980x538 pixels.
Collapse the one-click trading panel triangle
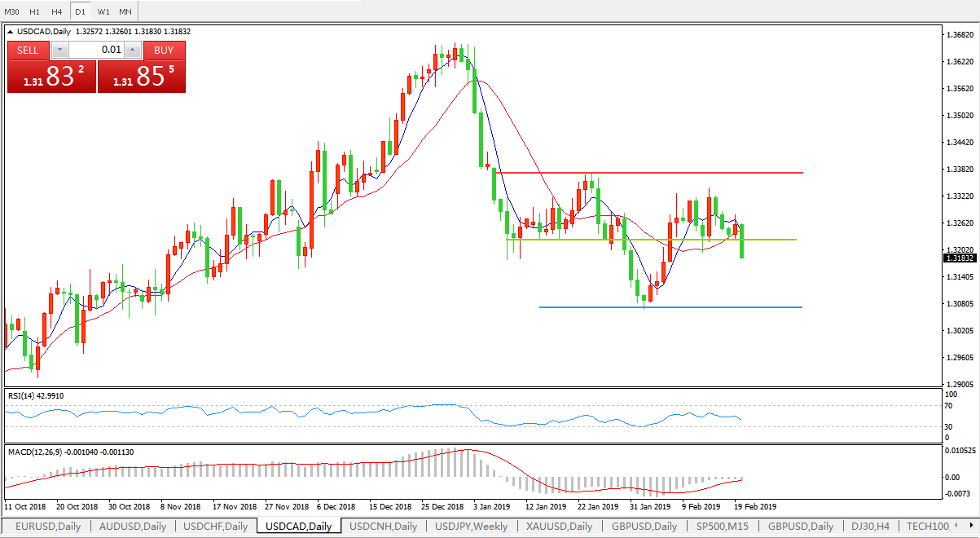pos(11,32)
